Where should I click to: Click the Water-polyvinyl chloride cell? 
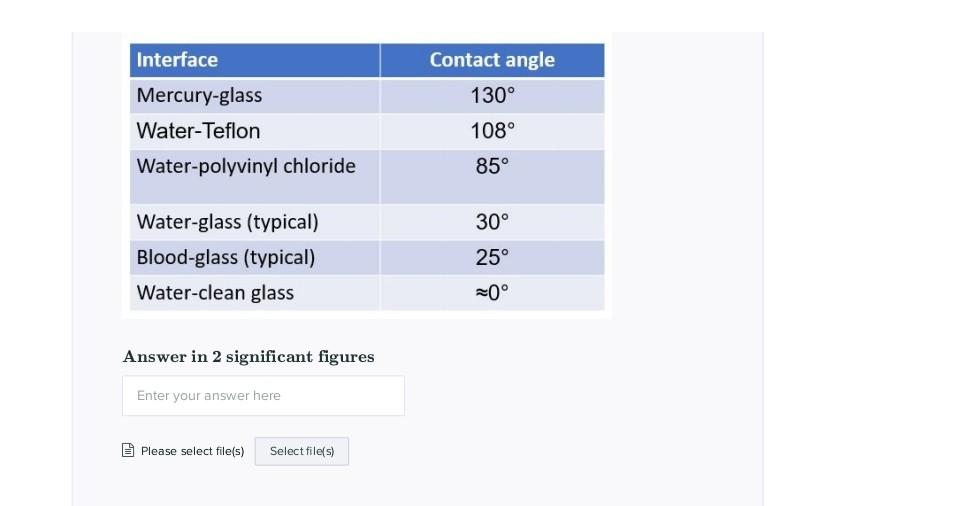pyautogui.click(x=254, y=177)
